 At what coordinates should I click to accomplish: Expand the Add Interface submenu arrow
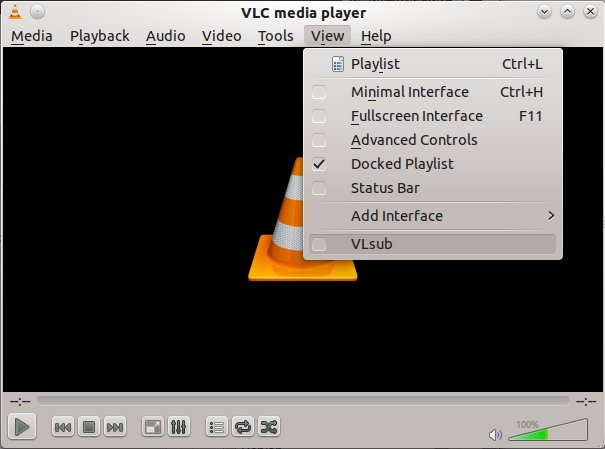(x=551, y=216)
